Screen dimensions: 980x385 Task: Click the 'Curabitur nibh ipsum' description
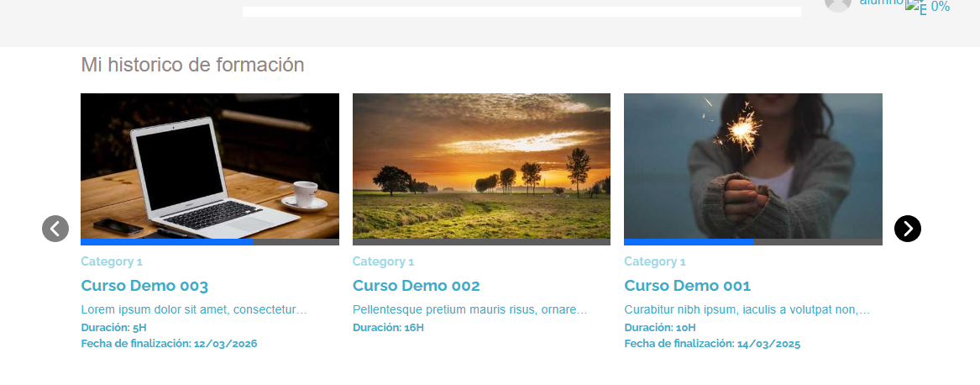coord(747,309)
